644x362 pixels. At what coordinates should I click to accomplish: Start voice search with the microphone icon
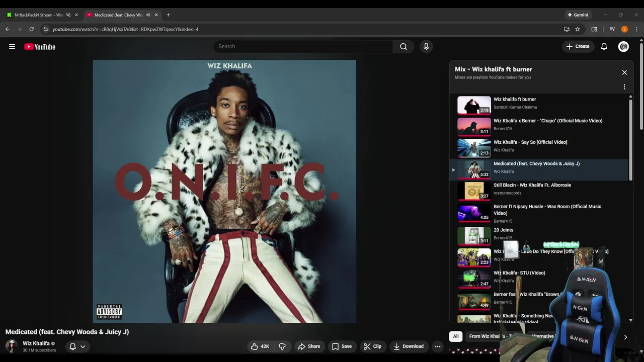click(426, 46)
